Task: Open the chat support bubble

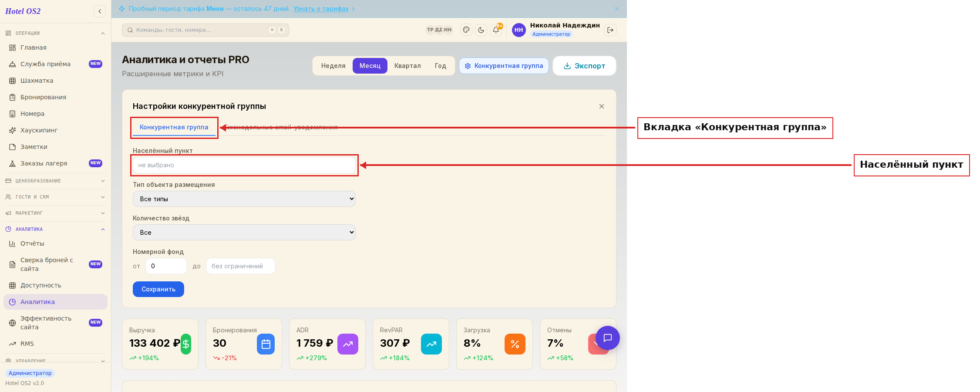Action: pos(608,338)
